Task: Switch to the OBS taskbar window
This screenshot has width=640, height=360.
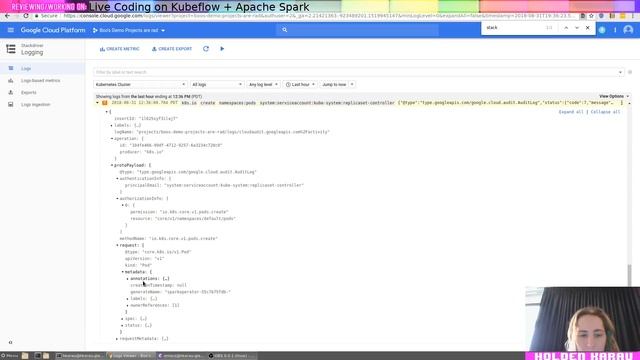Action: point(233,356)
